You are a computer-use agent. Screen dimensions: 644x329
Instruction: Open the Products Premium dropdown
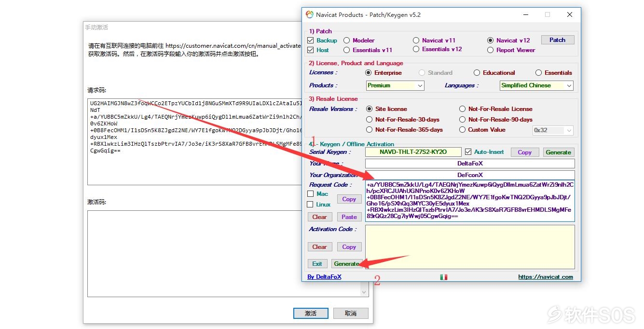pos(395,85)
